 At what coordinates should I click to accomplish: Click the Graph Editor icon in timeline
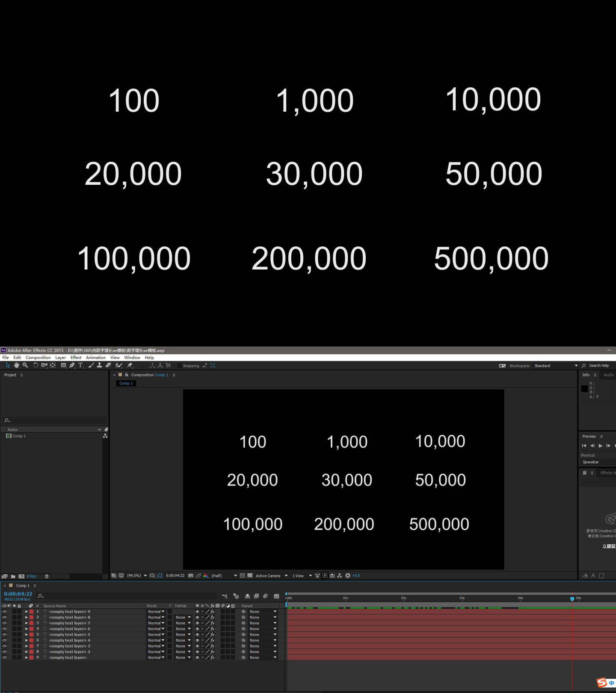click(x=276, y=596)
